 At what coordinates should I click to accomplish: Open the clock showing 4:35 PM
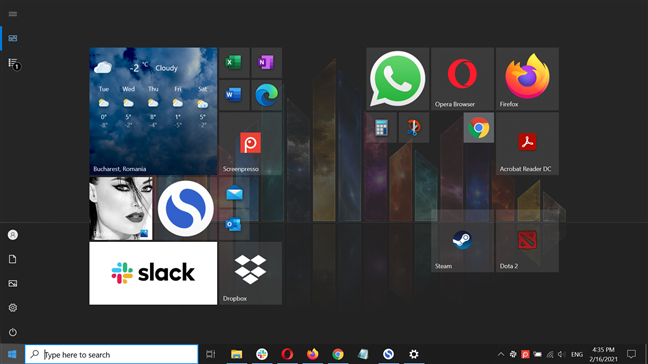coord(603,354)
